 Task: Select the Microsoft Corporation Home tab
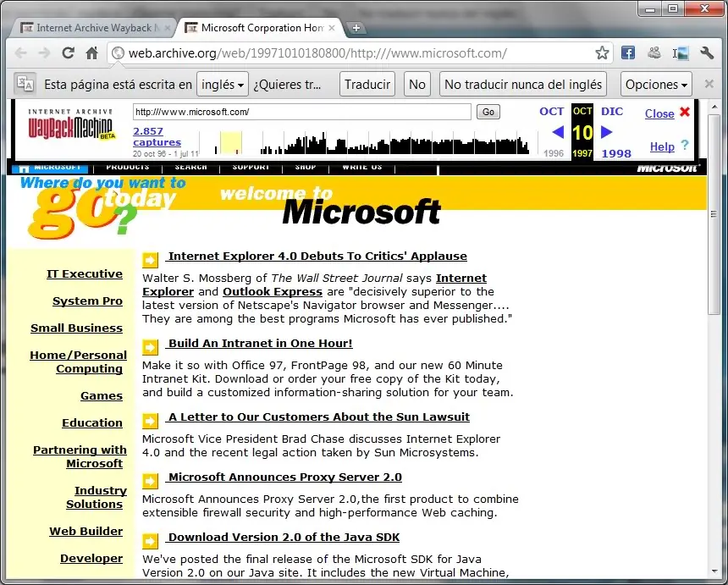point(261,28)
